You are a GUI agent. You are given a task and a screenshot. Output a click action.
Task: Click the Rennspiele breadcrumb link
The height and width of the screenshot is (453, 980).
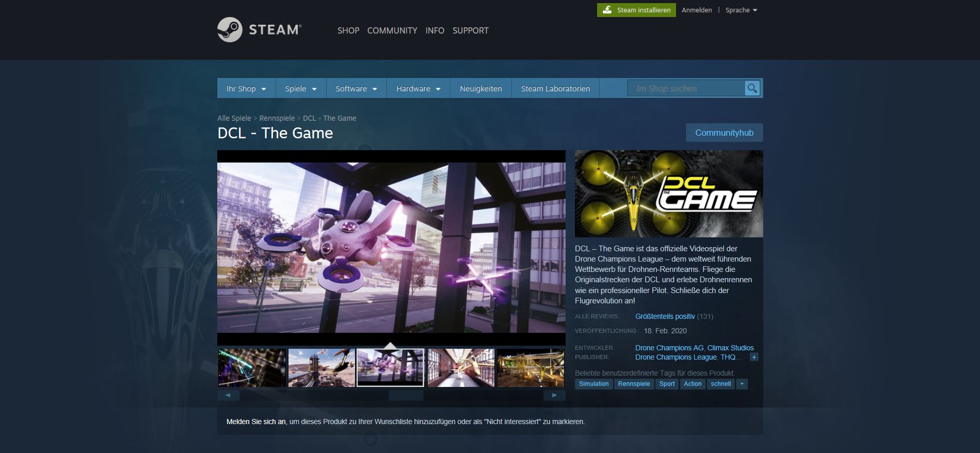(x=277, y=118)
